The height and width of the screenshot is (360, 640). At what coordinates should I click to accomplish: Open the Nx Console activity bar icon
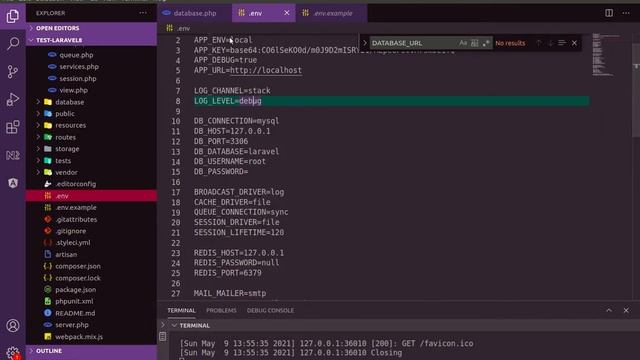pos(13,155)
